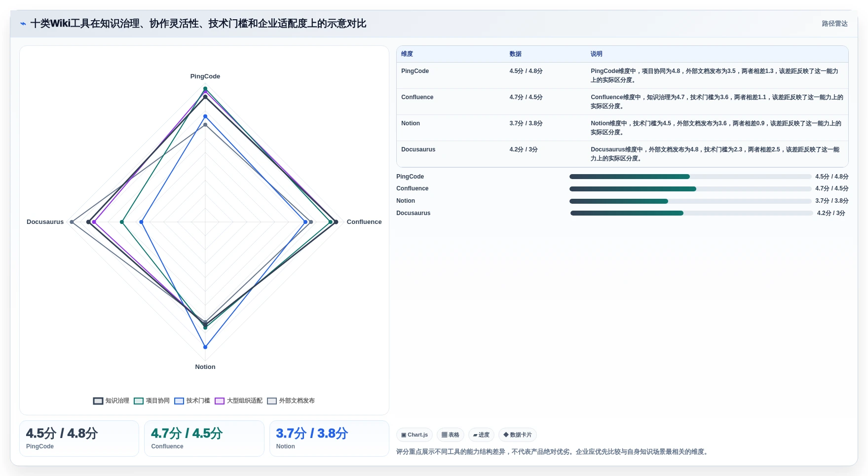The width and height of the screenshot is (868, 476).
Task: Click the Confluence description text in the table
Action: pyautogui.click(x=717, y=102)
